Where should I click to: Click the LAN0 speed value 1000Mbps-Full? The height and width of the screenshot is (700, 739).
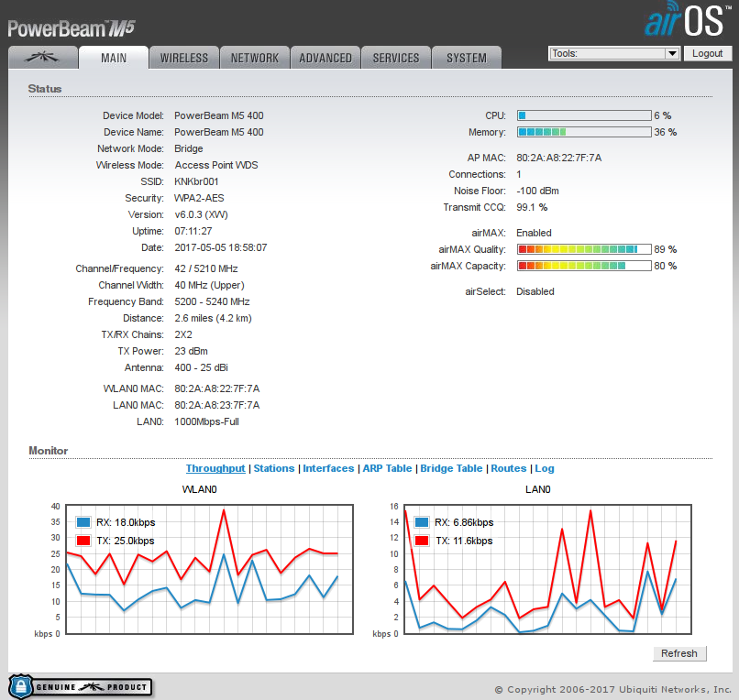point(206,421)
